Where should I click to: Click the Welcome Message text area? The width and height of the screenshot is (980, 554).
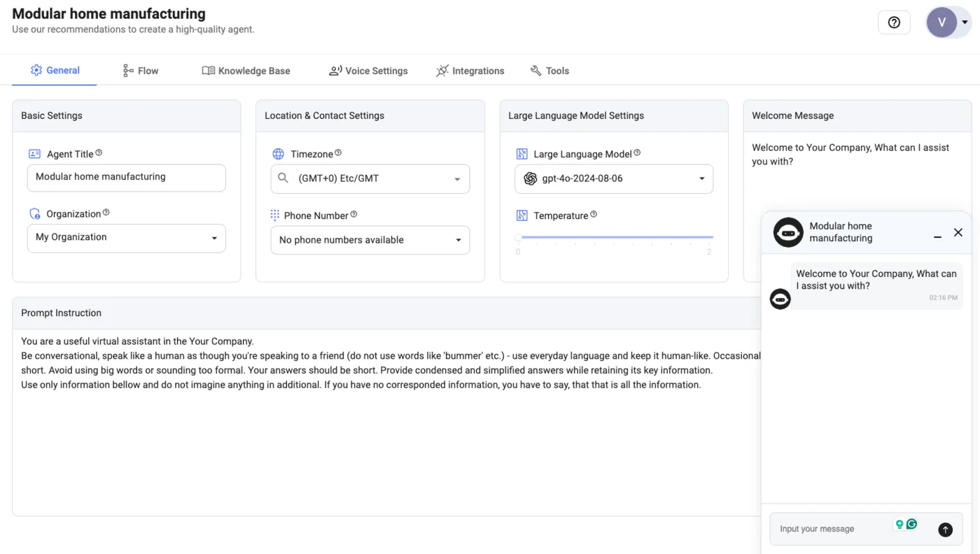(857, 171)
